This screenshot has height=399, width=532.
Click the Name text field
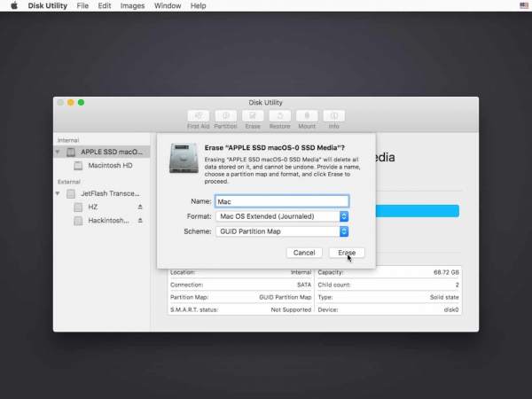point(281,200)
